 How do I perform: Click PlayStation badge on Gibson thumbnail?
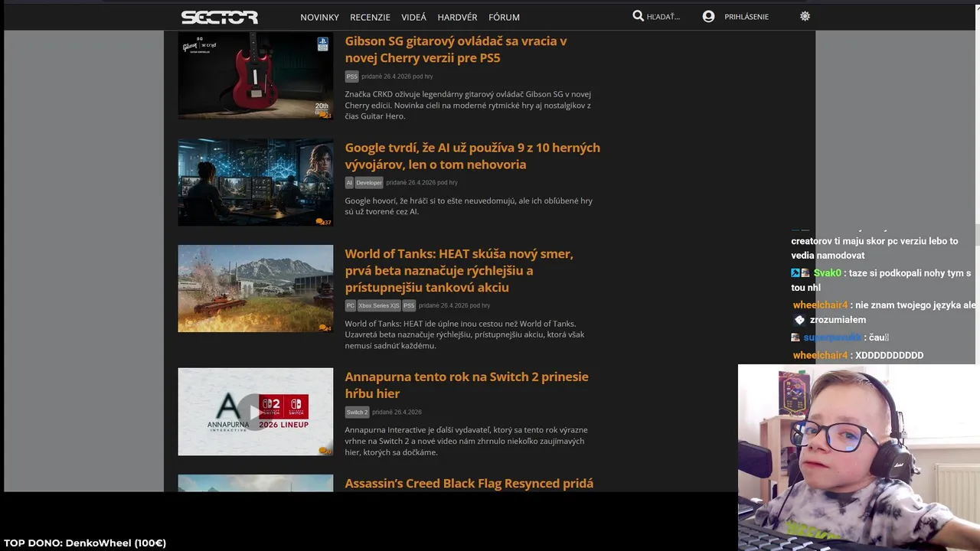click(x=323, y=44)
